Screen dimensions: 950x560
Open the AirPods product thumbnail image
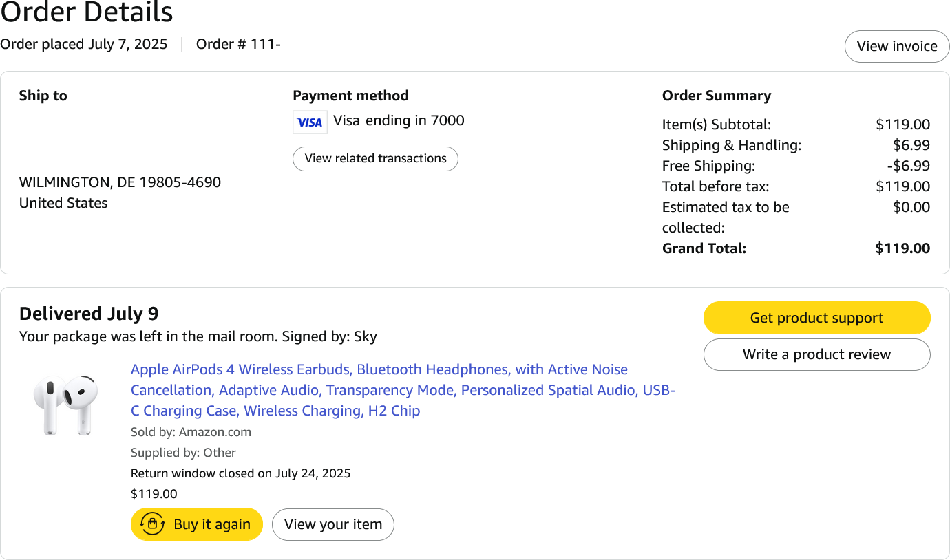[66, 405]
